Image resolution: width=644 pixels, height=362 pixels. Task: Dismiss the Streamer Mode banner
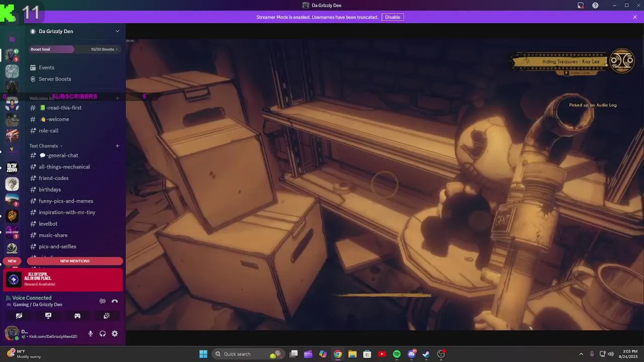tap(635, 17)
